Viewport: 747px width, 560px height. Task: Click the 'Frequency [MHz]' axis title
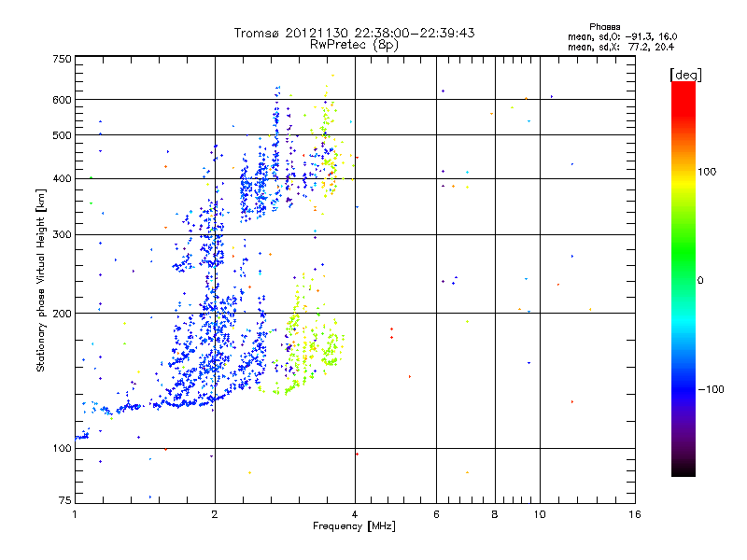tap(354, 526)
